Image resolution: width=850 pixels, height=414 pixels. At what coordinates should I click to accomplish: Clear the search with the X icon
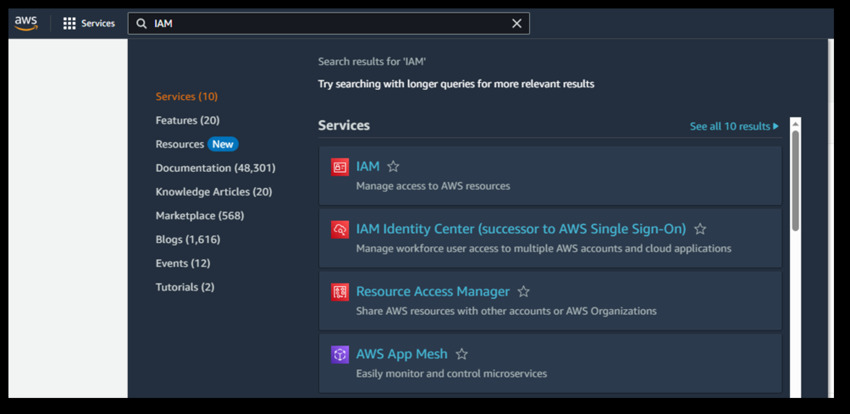click(x=517, y=23)
